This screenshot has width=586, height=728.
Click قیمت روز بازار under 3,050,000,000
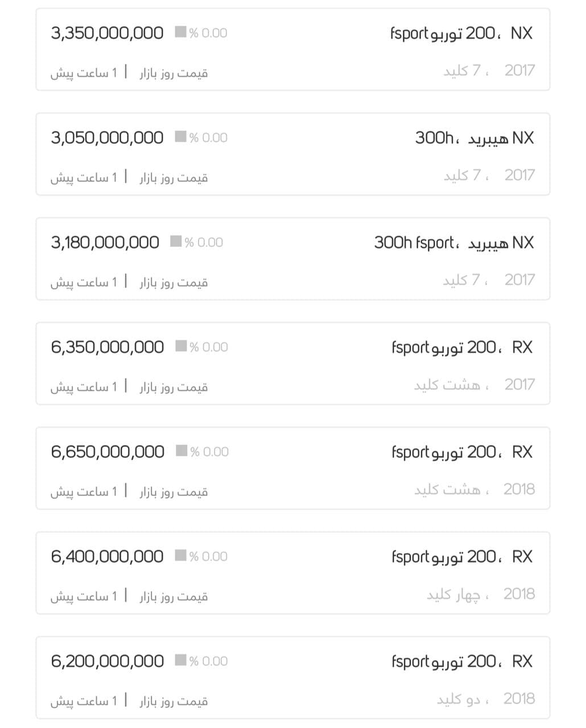click(x=174, y=177)
